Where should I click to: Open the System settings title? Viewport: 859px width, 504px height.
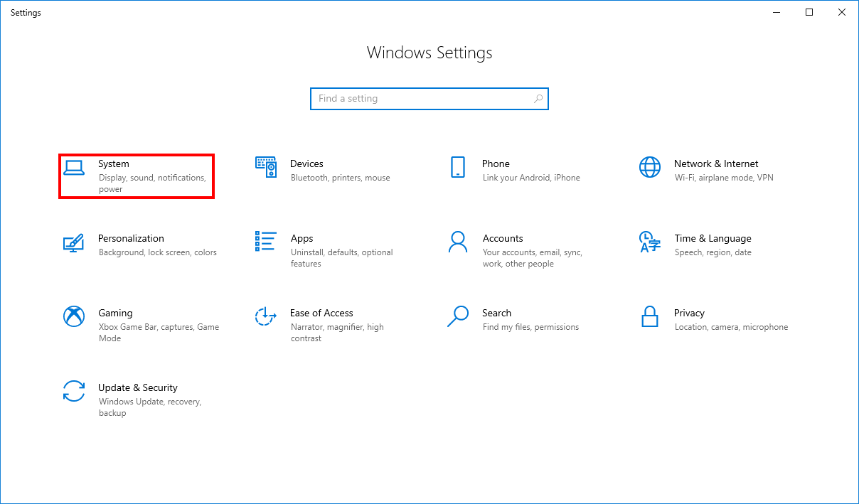click(x=114, y=163)
